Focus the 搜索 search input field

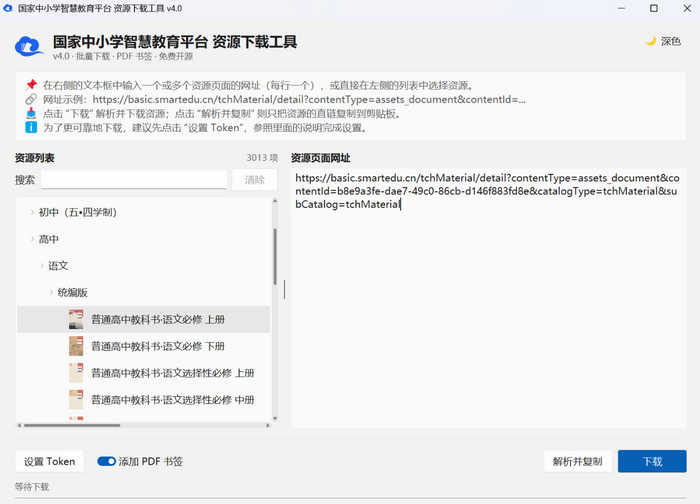coord(134,180)
